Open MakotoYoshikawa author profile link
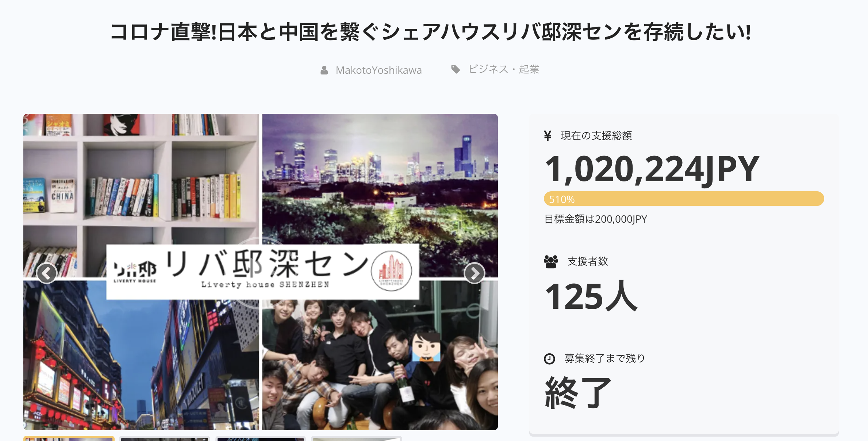This screenshot has width=868, height=441. 379,70
